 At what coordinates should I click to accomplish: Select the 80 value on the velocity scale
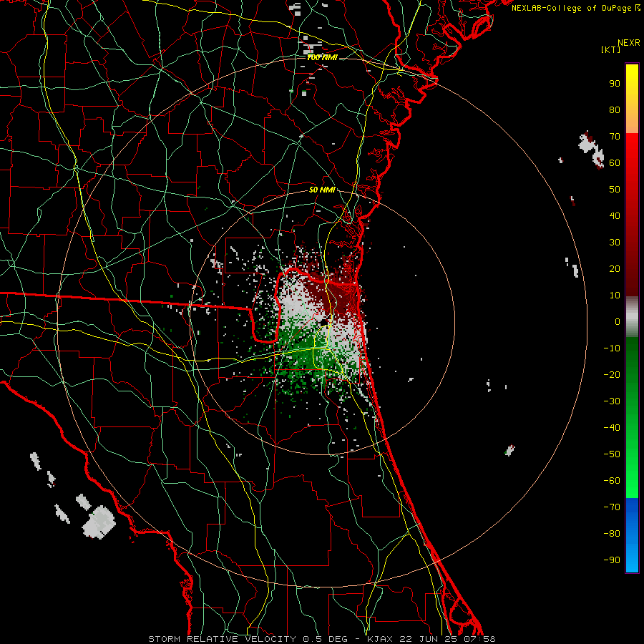coord(615,110)
